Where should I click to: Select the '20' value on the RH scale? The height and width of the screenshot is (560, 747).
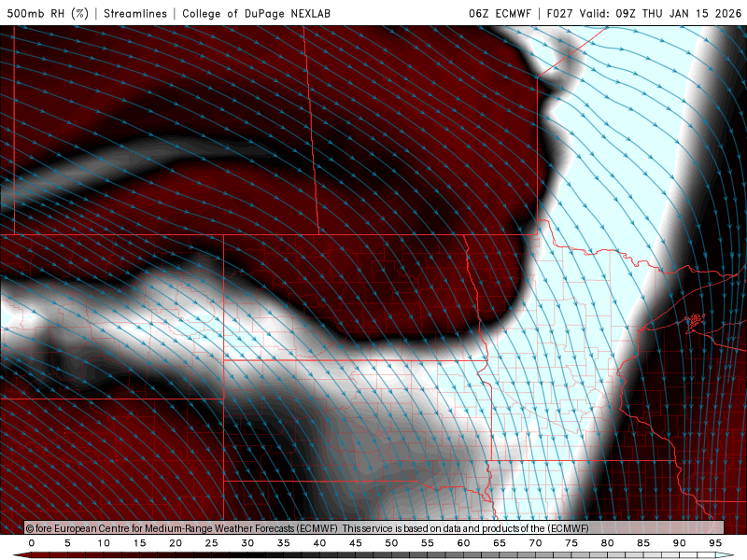pyautogui.click(x=176, y=543)
